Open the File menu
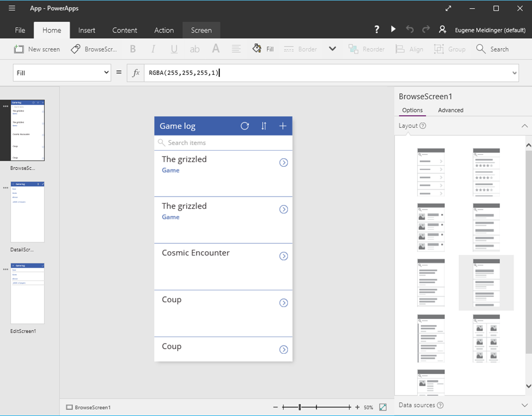Image resolution: width=532 pixels, height=416 pixels. [x=20, y=30]
